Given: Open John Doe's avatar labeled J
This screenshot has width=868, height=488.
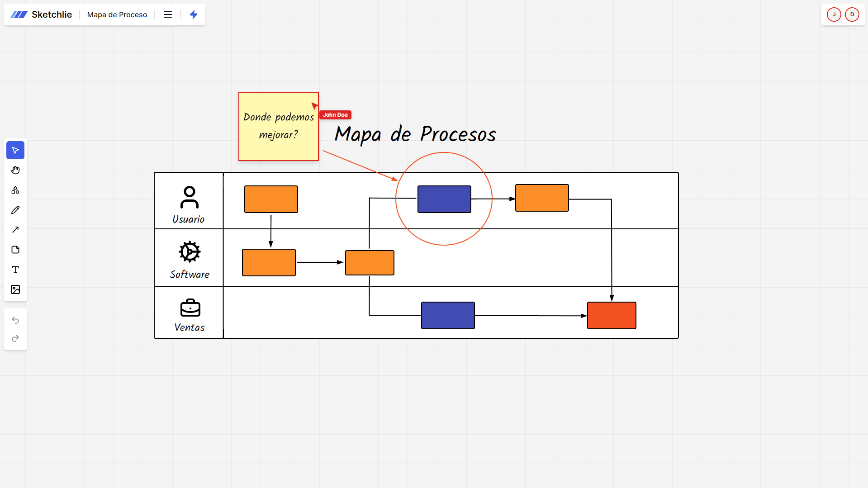Looking at the screenshot, I should (834, 14).
